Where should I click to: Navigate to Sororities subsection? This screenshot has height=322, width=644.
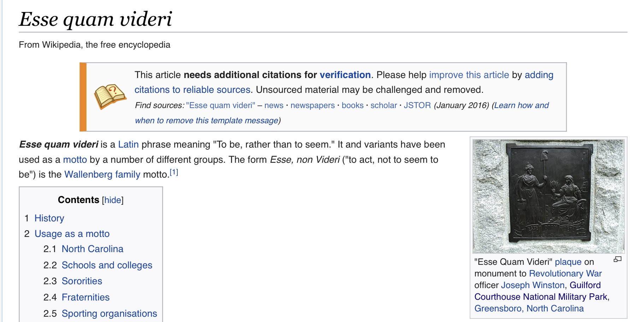pos(82,281)
